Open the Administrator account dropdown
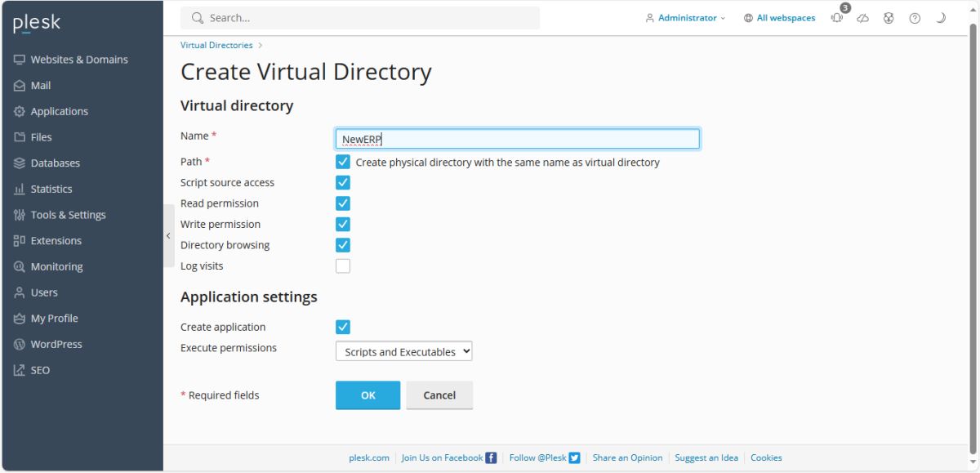The width and height of the screenshot is (980, 473). [x=685, y=18]
